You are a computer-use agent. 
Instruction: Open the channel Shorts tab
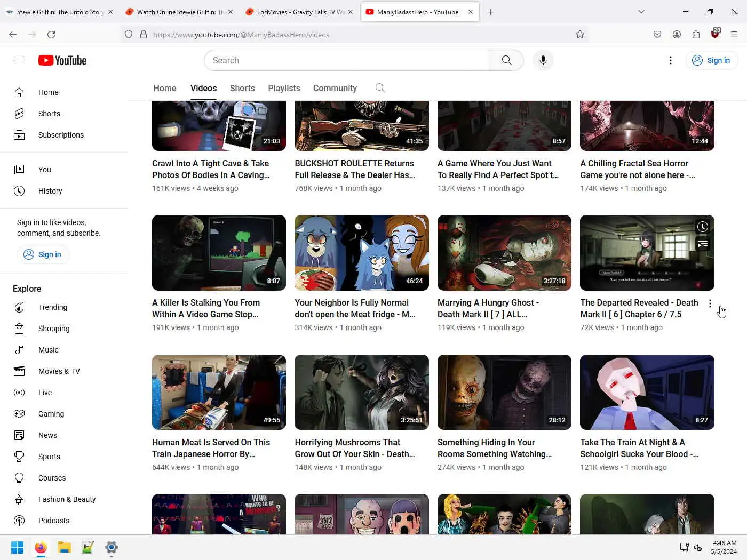pos(242,88)
